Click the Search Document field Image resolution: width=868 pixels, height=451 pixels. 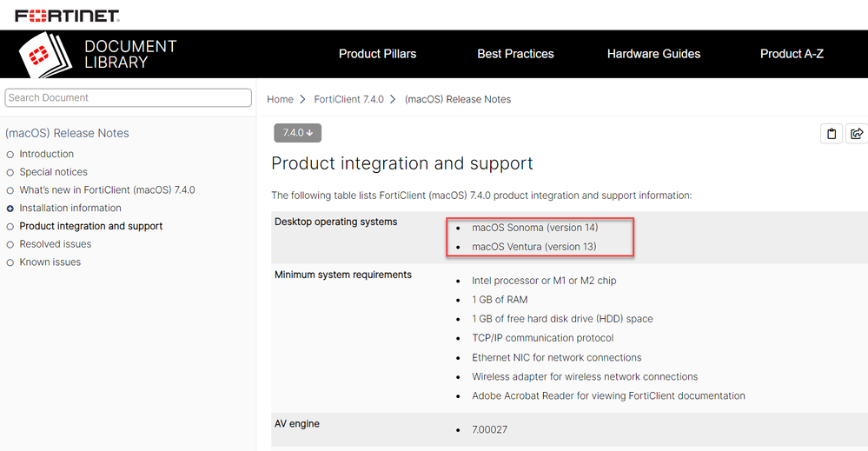point(128,97)
